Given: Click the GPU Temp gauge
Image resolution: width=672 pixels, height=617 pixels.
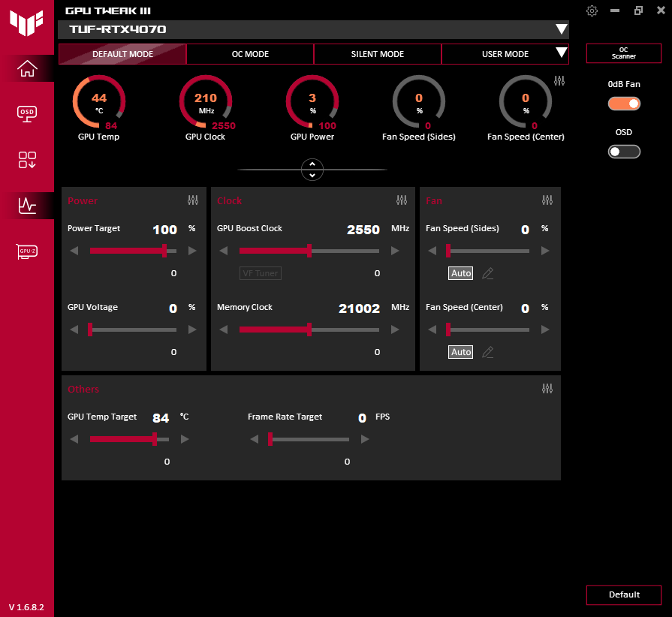Looking at the screenshot, I should [99, 102].
